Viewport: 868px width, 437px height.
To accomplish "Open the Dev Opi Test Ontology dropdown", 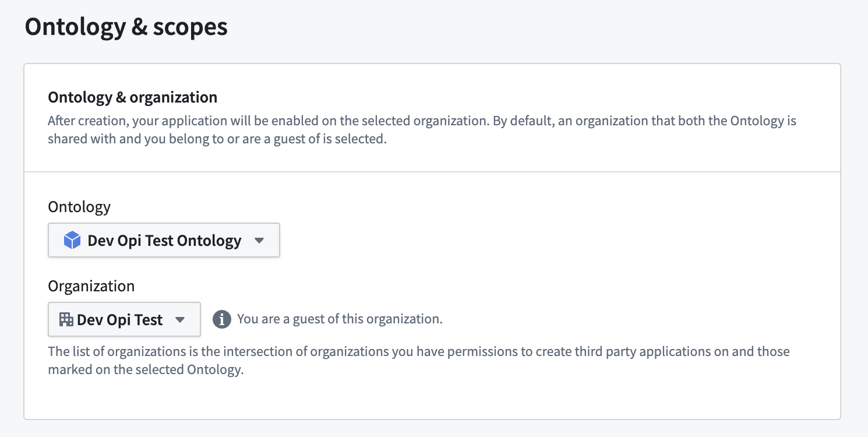I will click(x=164, y=239).
